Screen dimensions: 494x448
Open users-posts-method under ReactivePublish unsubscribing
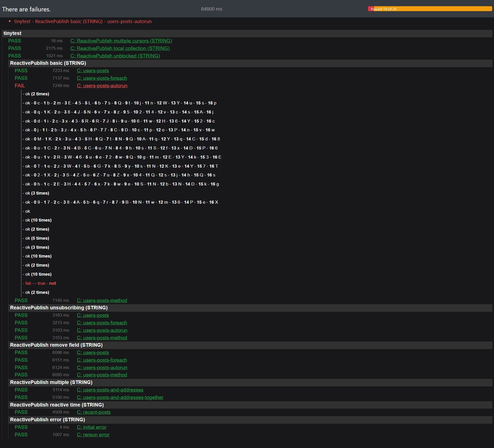[102, 338]
